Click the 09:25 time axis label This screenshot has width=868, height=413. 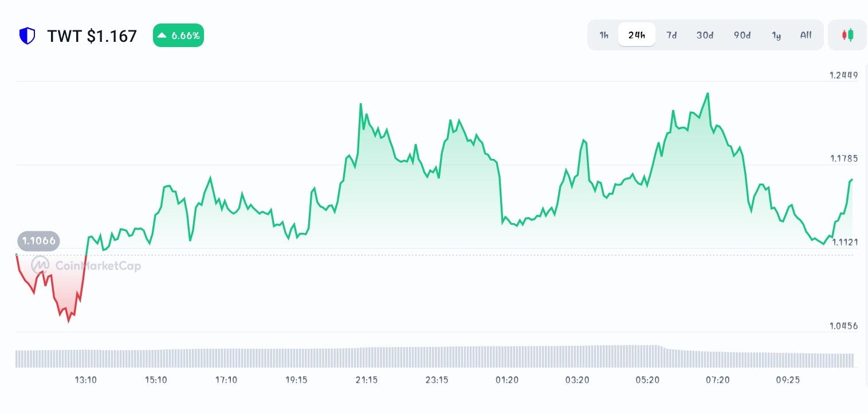point(788,380)
